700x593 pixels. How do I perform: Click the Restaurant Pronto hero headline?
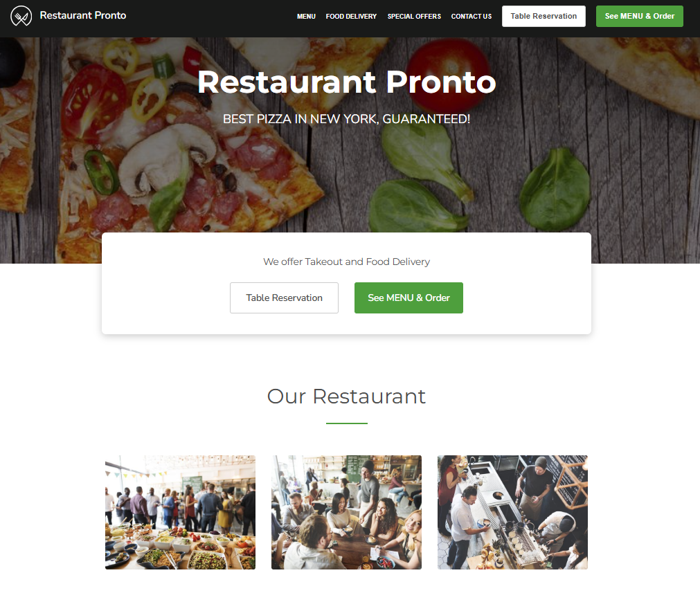pos(347,82)
